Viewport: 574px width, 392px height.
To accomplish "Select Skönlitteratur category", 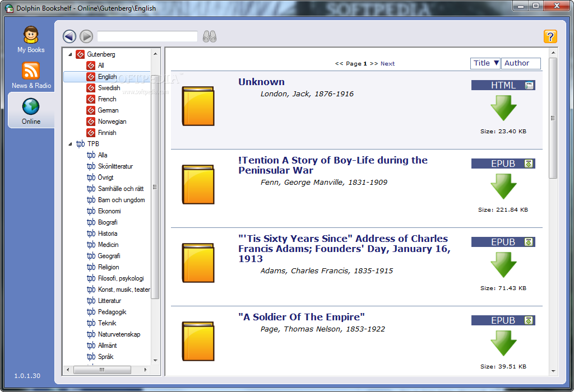I will (115, 166).
